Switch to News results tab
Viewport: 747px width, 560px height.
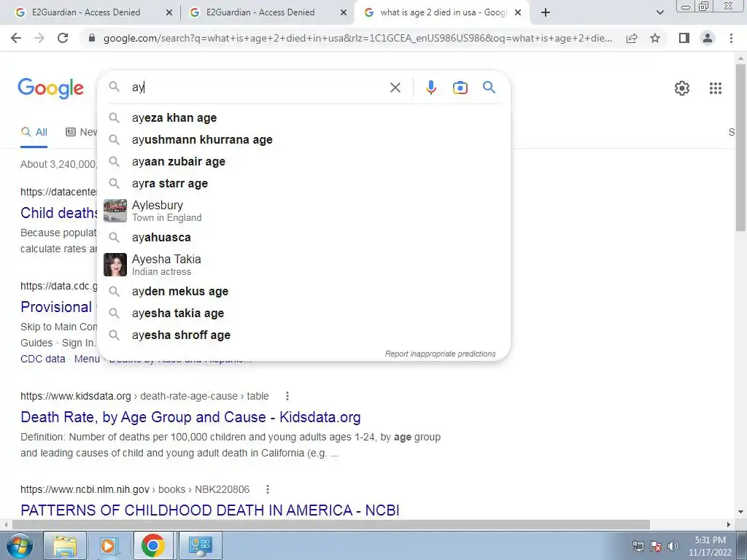click(x=81, y=133)
